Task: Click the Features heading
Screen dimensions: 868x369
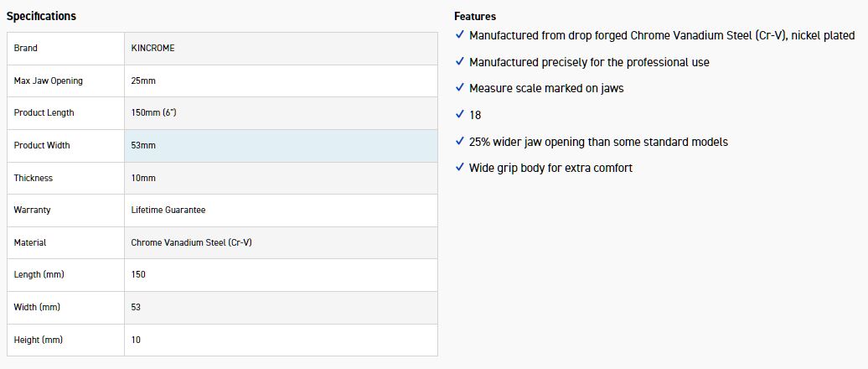Action: pyautogui.click(x=475, y=16)
